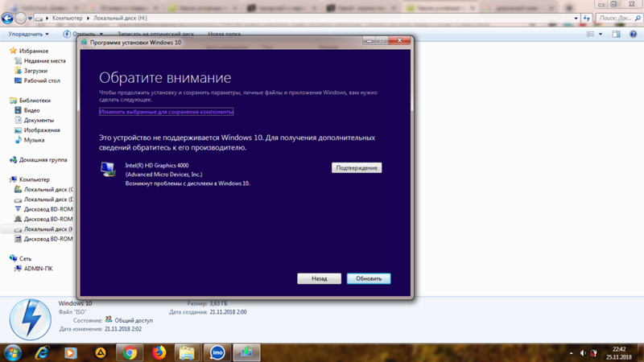644x362 pixels.
Task: Launch Internet Explorer from taskbar
Action: (42, 352)
